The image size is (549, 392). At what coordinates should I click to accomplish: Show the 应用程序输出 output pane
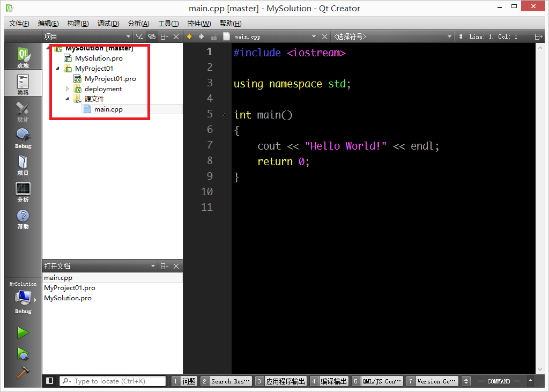281,381
